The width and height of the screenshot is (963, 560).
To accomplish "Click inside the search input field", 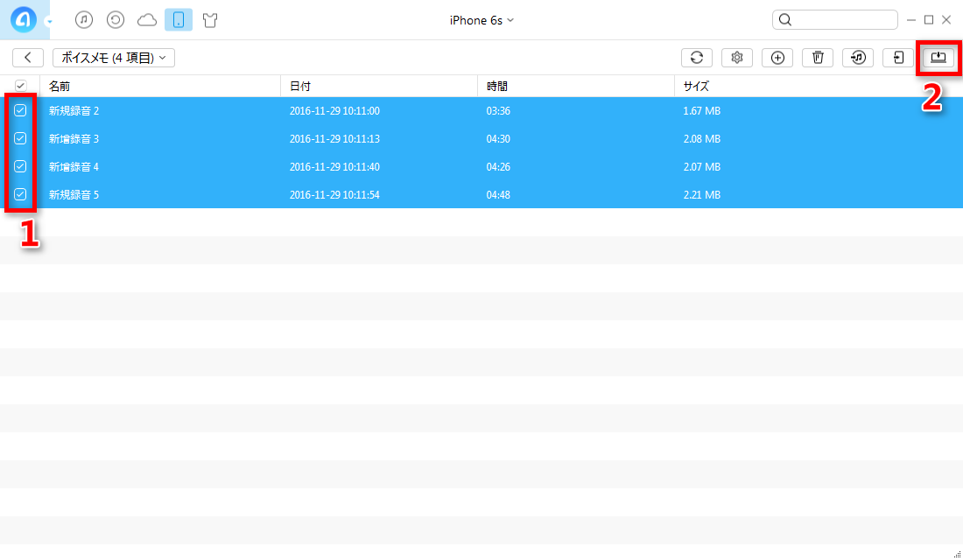I will point(834,19).
